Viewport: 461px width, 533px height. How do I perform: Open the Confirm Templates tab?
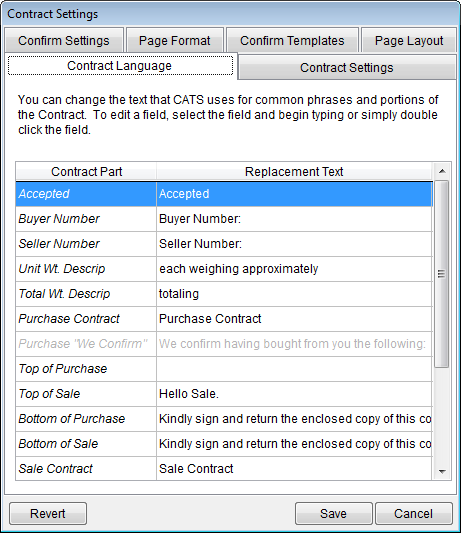[292, 40]
